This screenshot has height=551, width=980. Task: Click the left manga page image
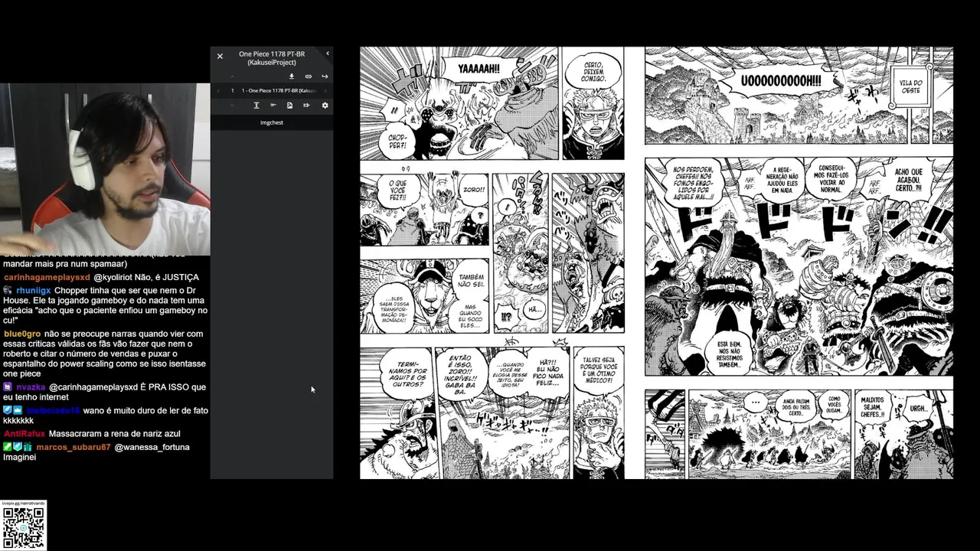tap(492, 262)
